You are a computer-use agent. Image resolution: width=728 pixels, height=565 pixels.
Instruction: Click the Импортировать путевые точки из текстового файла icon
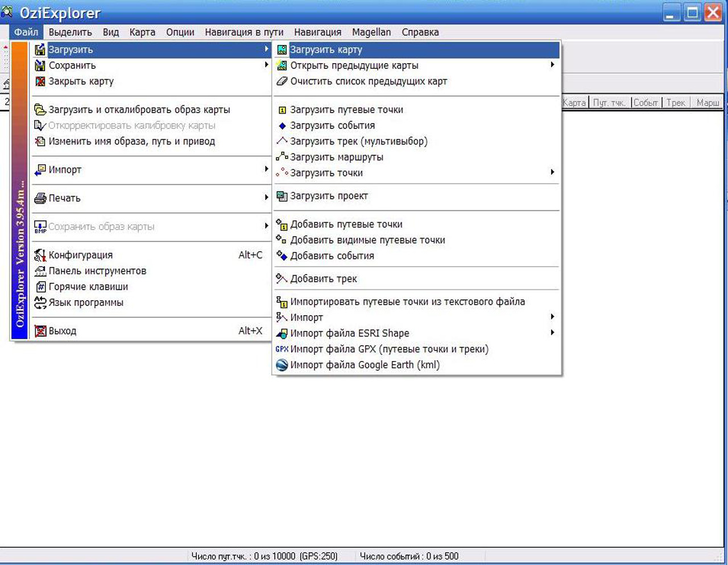[282, 302]
